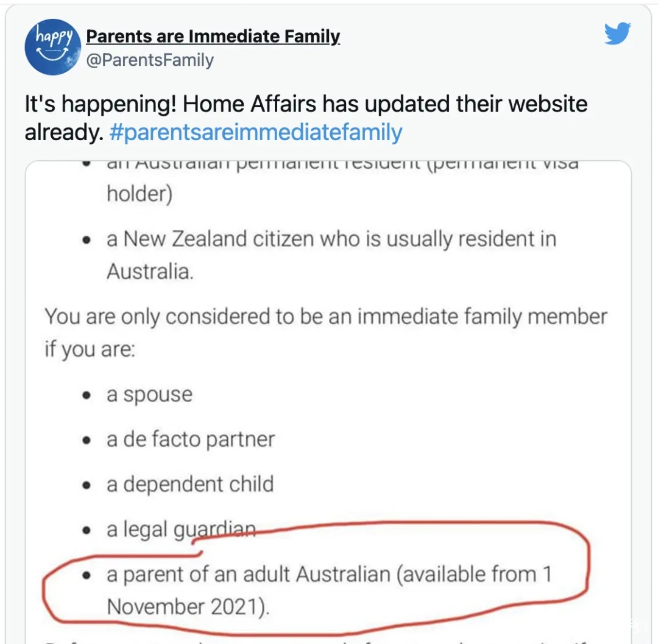
Task: Open the "Parents are Immediate Family" profile name
Action: [213, 37]
